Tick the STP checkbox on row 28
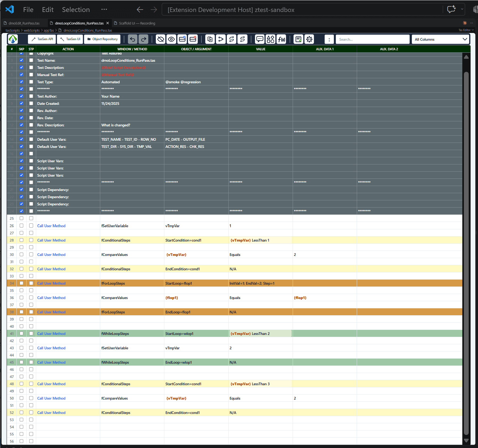478x448 pixels. (31, 240)
